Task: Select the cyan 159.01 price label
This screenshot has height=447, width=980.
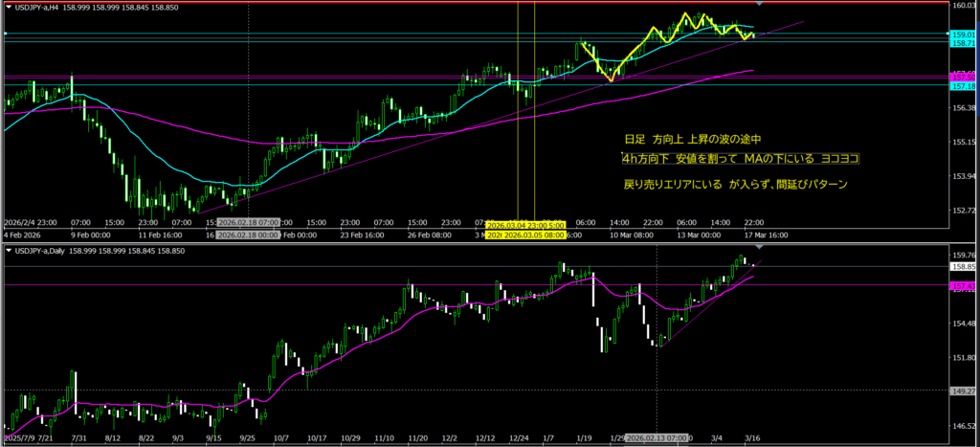Action: coord(963,34)
